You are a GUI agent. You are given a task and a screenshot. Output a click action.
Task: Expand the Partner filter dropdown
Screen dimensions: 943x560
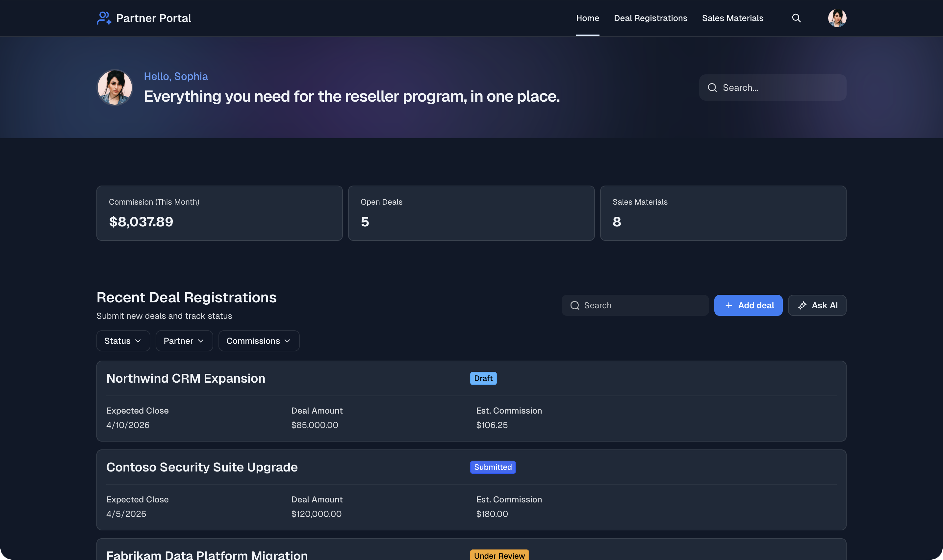(x=184, y=341)
